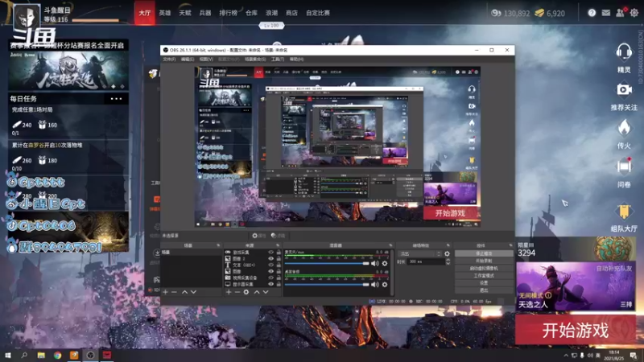Move source up in OBS sources toolbar
The width and height of the screenshot is (644, 362).
[x=256, y=292]
